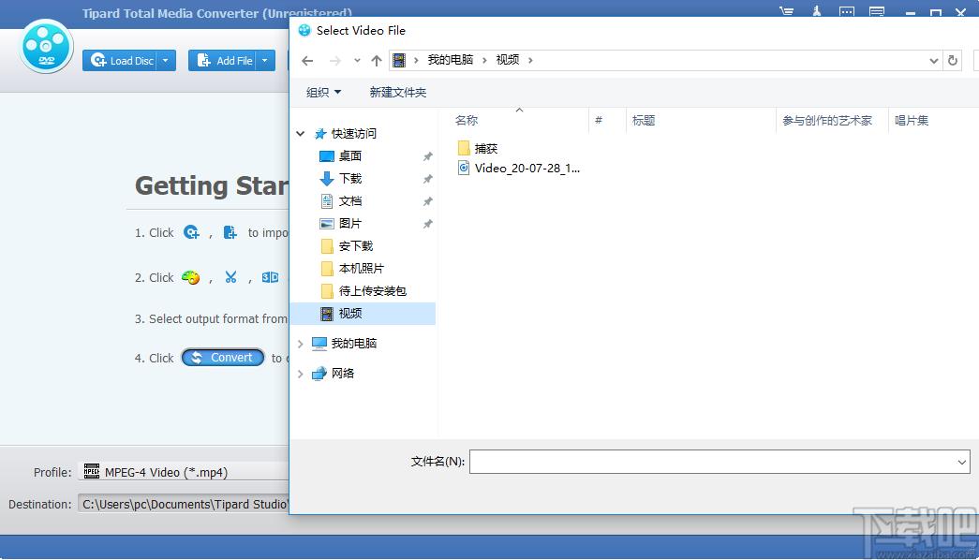The width and height of the screenshot is (979, 560).
Task: Expand the 网络 tree node
Action: 301,374
